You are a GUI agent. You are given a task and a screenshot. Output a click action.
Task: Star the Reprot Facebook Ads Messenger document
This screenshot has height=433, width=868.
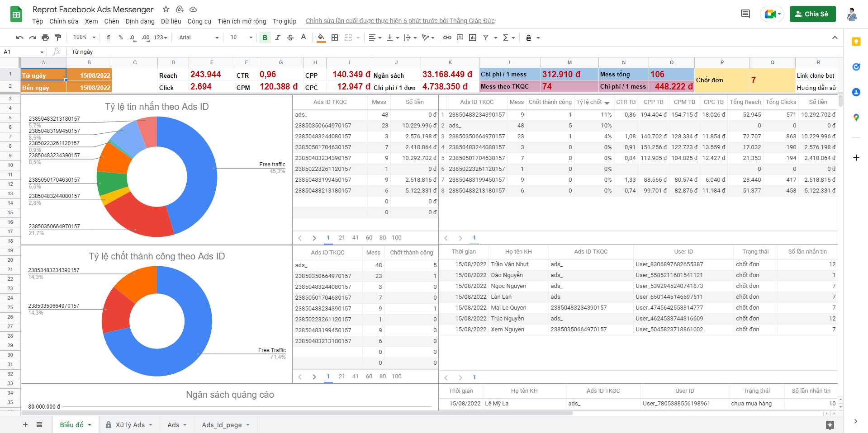pyautogui.click(x=166, y=9)
